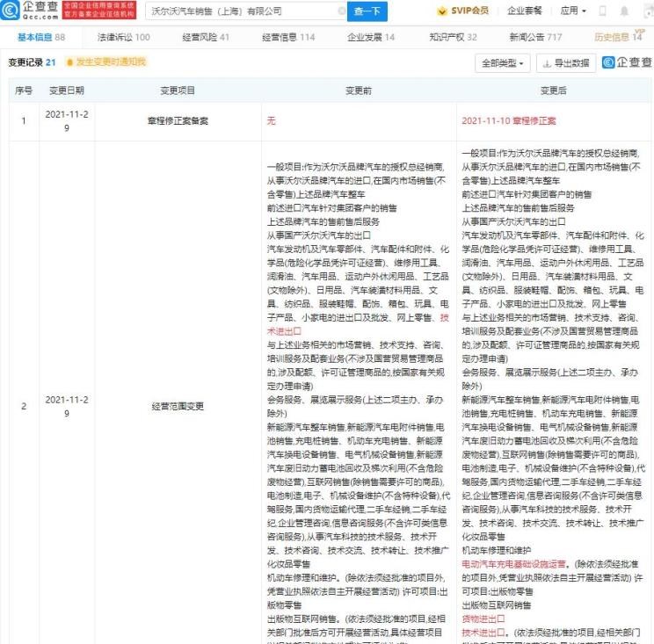Click the red banner 全国企业信用查询系统
The image size is (654, 644).
(99, 11)
